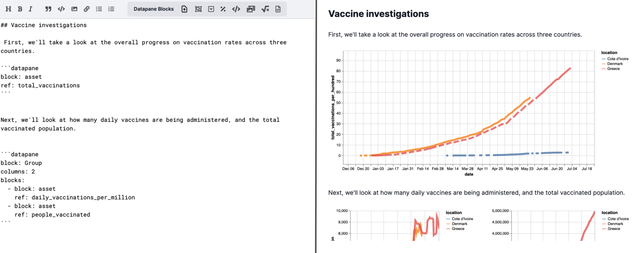Click the 'columns: 2' line in the editor

click(18, 172)
